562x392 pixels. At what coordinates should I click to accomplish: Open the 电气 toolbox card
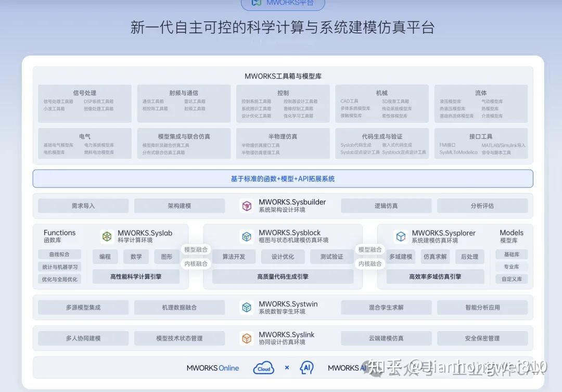click(85, 144)
